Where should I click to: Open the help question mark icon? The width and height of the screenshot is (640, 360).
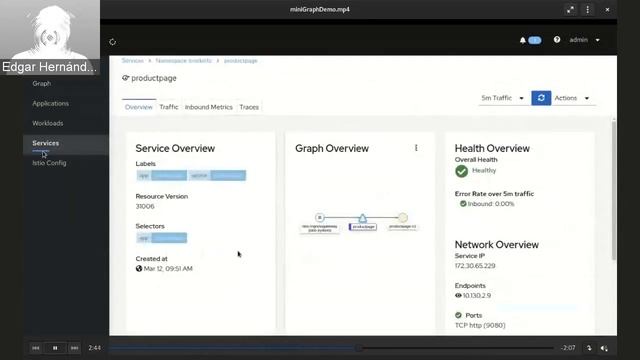pos(557,40)
